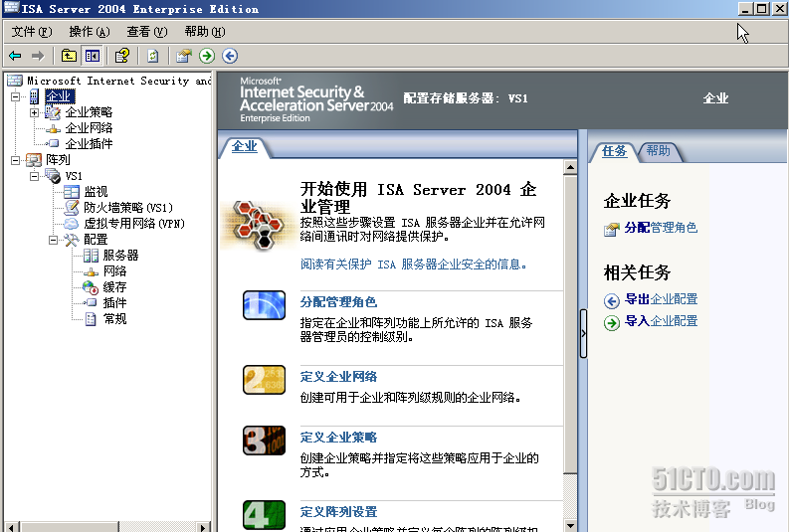Click the icon beside 分配管理角色 task
This screenshot has height=532, width=789.
[x=611, y=230]
